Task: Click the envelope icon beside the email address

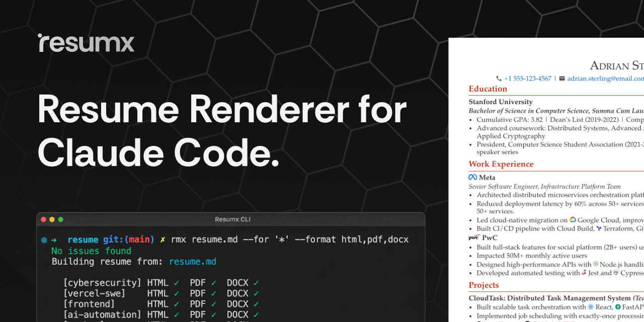Action: tap(562, 78)
